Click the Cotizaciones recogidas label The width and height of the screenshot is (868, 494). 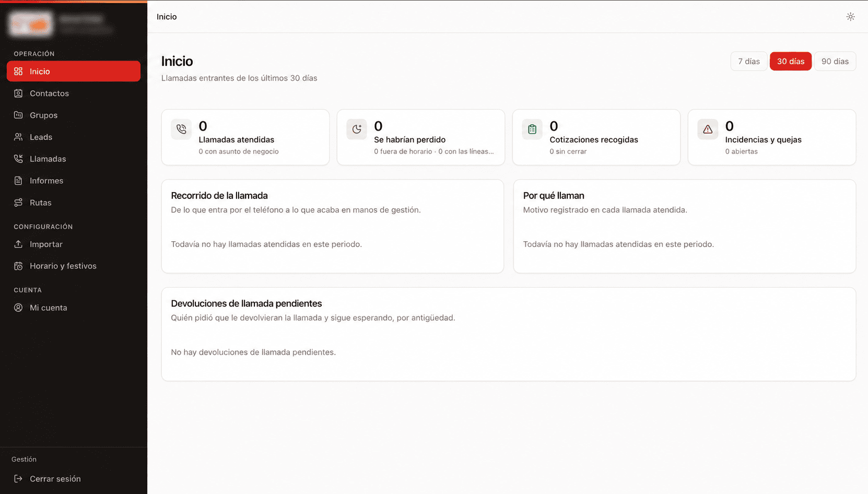pos(594,139)
